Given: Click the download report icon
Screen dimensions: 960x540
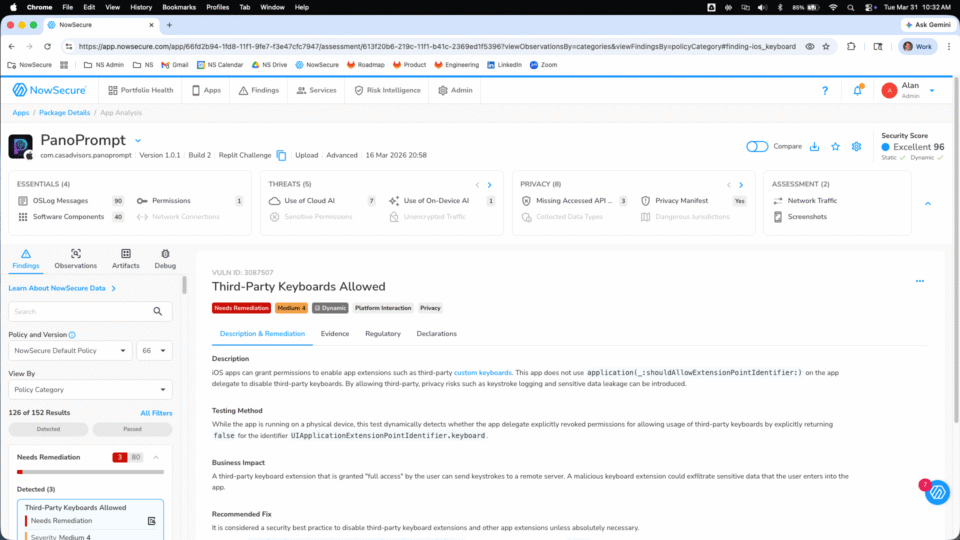Looking at the screenshot, I should tap(814, 146).
